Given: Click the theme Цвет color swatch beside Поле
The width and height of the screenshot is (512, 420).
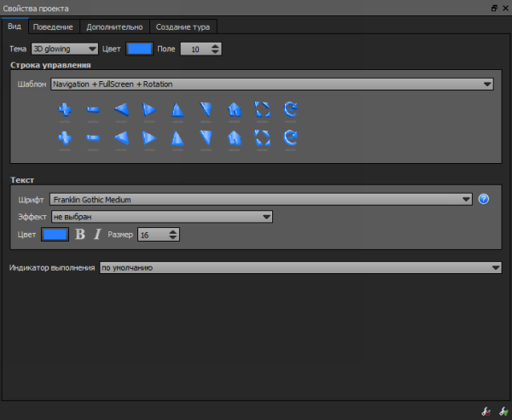Looking at the screenshot, I should [139, 49].
